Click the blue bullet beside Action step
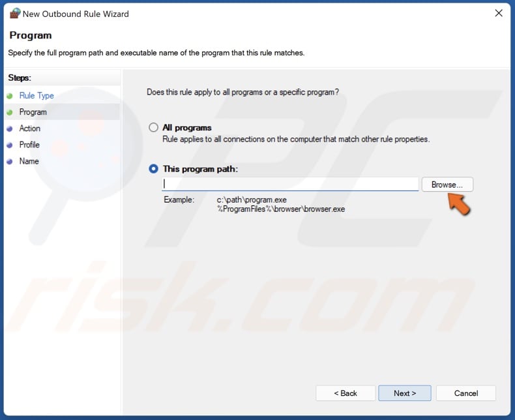The image size is (515, 420). point(10,128)
